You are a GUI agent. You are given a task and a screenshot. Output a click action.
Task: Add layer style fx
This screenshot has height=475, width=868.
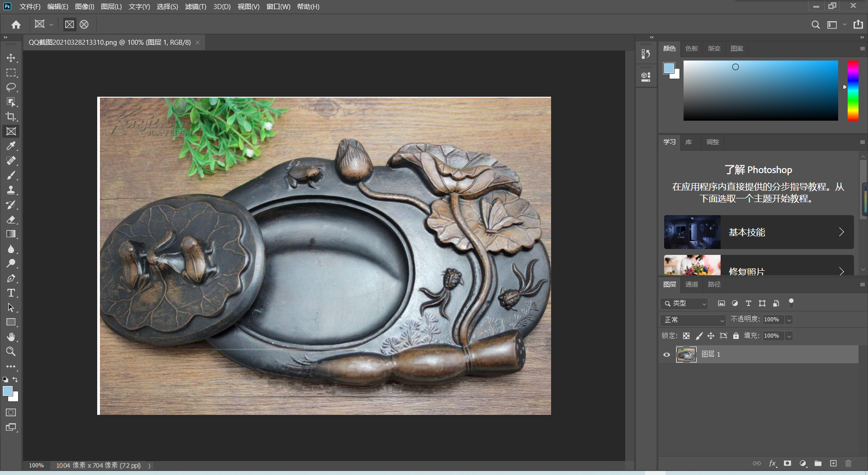772,463
